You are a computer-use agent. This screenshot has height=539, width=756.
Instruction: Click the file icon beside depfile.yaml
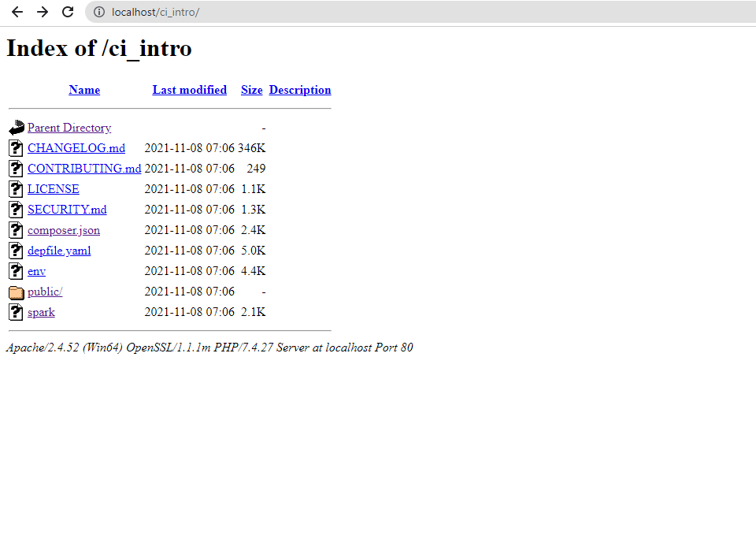click(16, 251)
